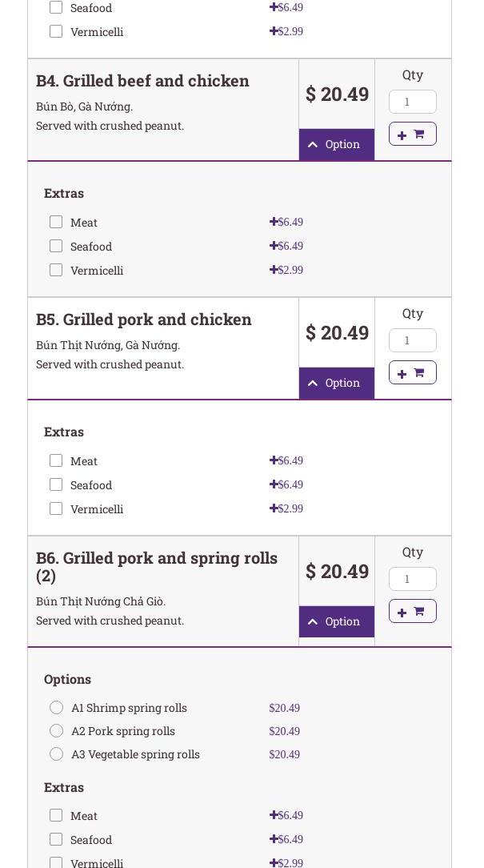Screen dimensions: 484x868
Task: Add B5 Grilled pork and chicken to cart
Action: (412, 372)
